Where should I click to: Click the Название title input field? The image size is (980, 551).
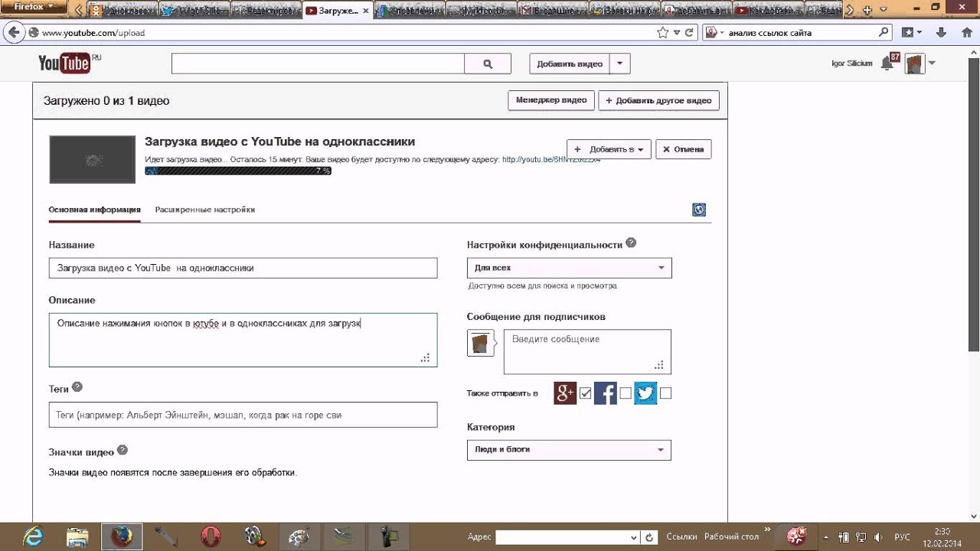click(x=243, y=268)
